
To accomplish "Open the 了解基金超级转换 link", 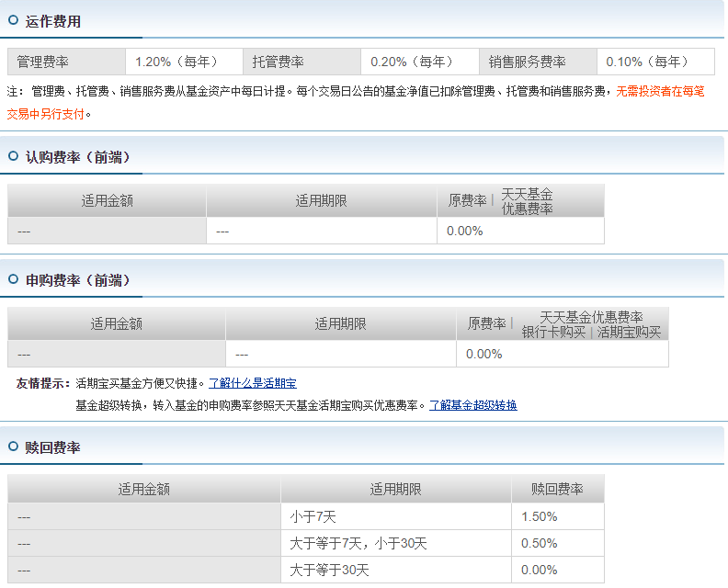I will point(473,405).
